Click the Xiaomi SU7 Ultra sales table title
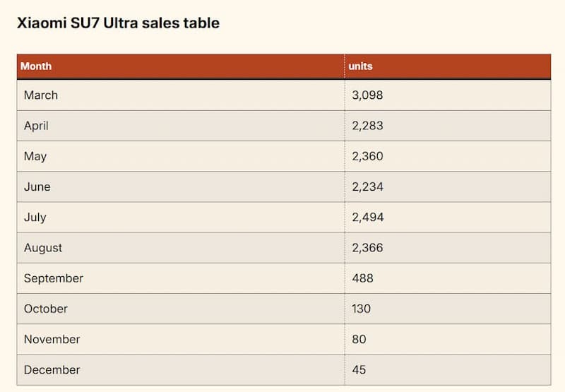565x392 pixels. coord(118,23)
